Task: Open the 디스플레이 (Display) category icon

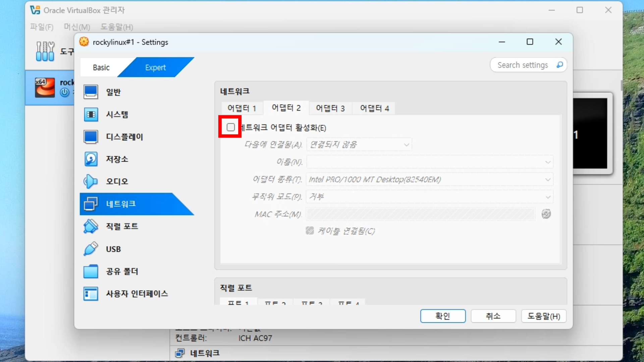Action: click(x=91, y=137)
